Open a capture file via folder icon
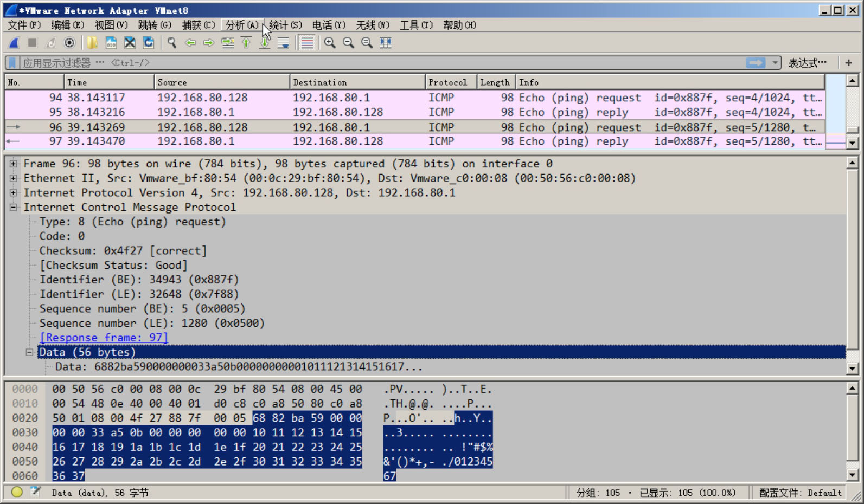The height and width of the screenshot is (504, 864). pos(92,43)
